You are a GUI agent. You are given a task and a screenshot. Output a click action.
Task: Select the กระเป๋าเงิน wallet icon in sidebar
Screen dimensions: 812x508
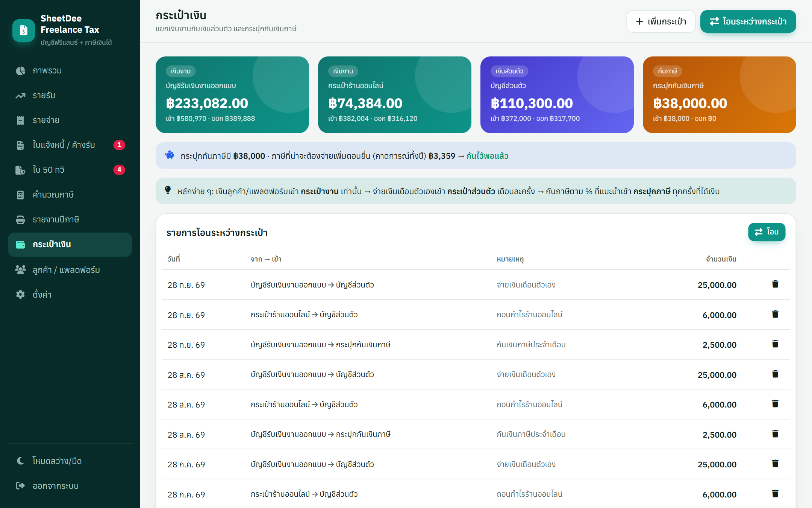[20, 245]
